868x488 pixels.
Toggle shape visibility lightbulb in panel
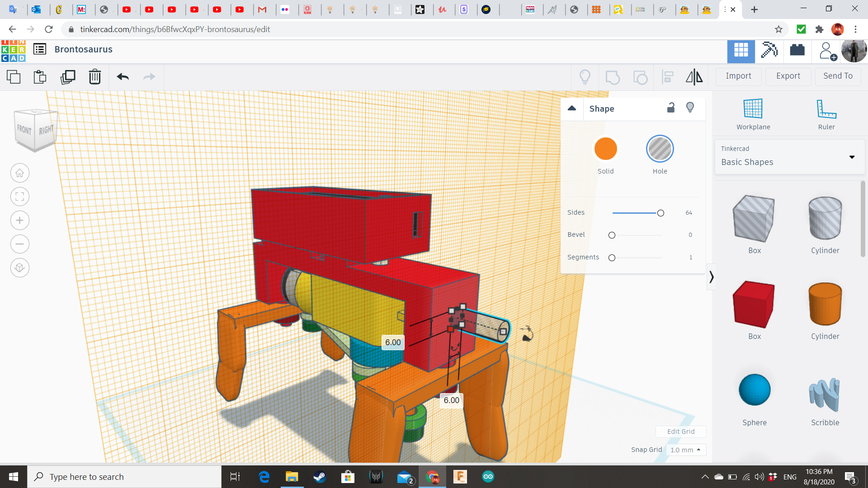[x=690, y=108]
